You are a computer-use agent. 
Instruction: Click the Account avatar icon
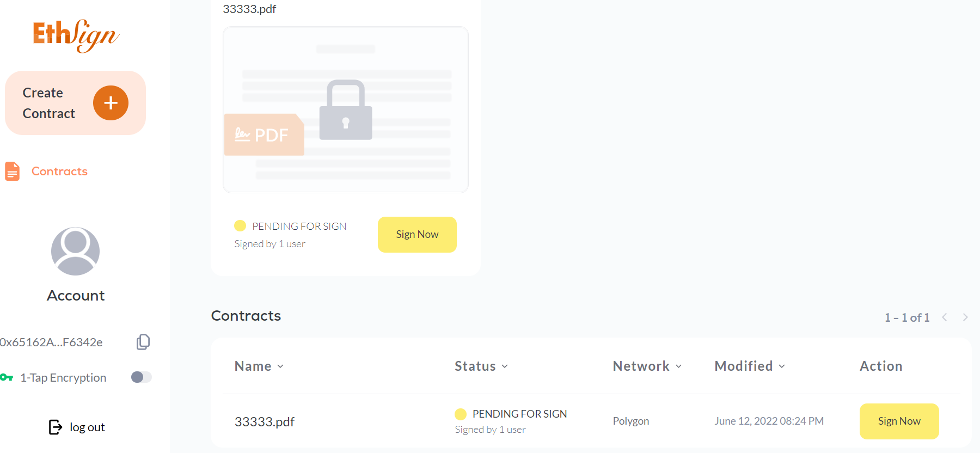(75, 251)
